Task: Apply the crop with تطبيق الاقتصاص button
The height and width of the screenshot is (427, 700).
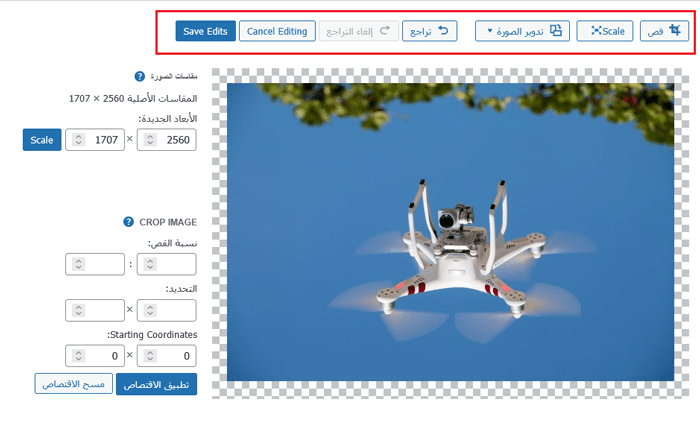Action: pyautogui.click(x=157, y=384)
